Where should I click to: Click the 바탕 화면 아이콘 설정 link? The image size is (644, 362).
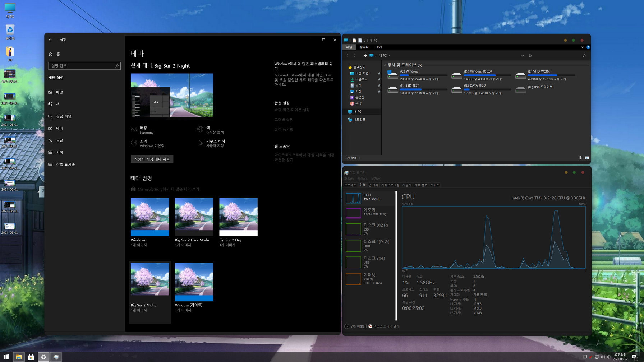click(292, 110)
